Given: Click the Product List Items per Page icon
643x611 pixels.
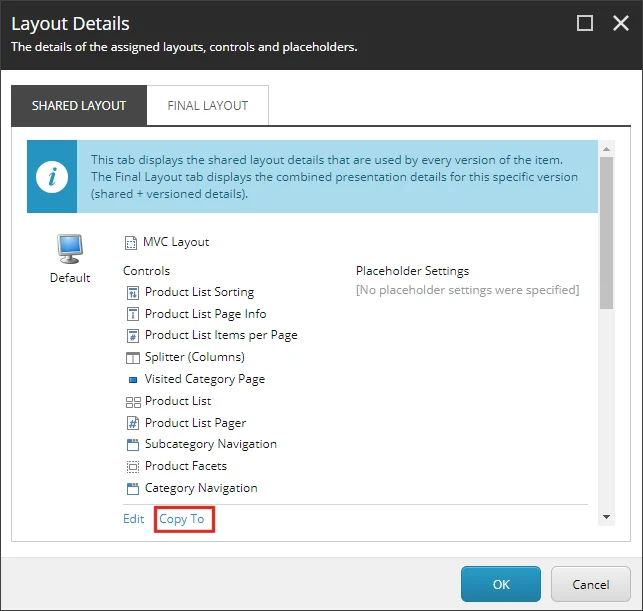Looking at the screenshot, I should pyautogui.click(x=132, y=336).
